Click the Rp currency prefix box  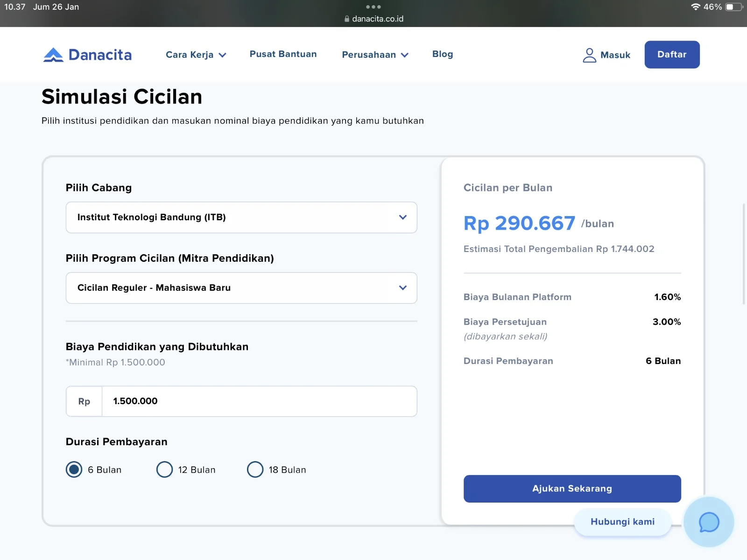coord(84,401)
